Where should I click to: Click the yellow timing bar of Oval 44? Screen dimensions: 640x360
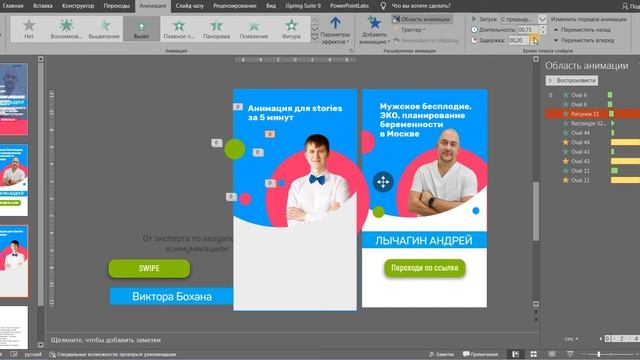625,142
